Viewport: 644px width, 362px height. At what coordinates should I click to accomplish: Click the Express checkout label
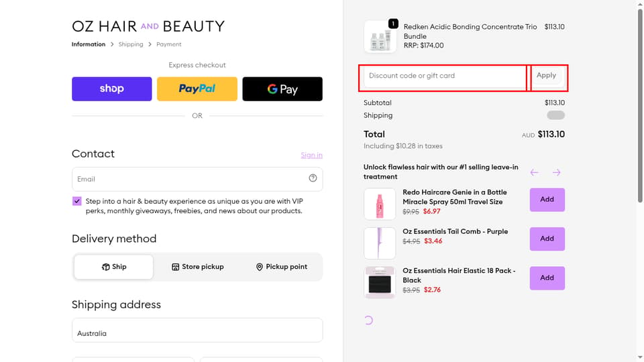pyautogui.click(x=197, y=65)
